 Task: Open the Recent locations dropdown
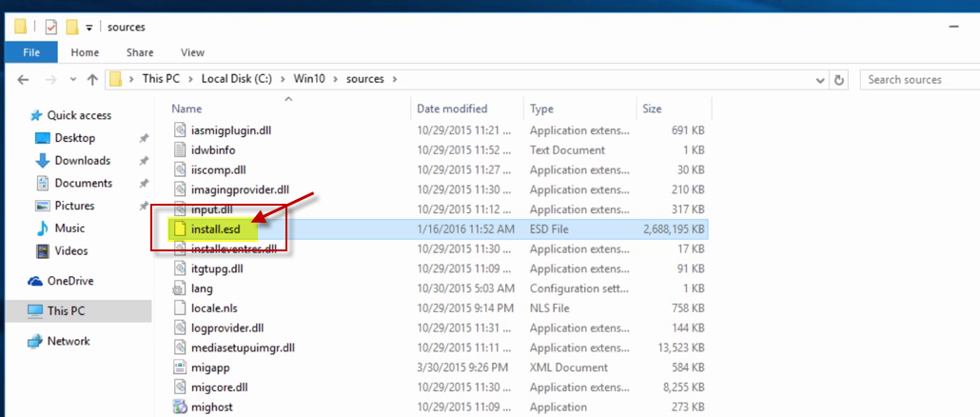(x=73, y=80)
